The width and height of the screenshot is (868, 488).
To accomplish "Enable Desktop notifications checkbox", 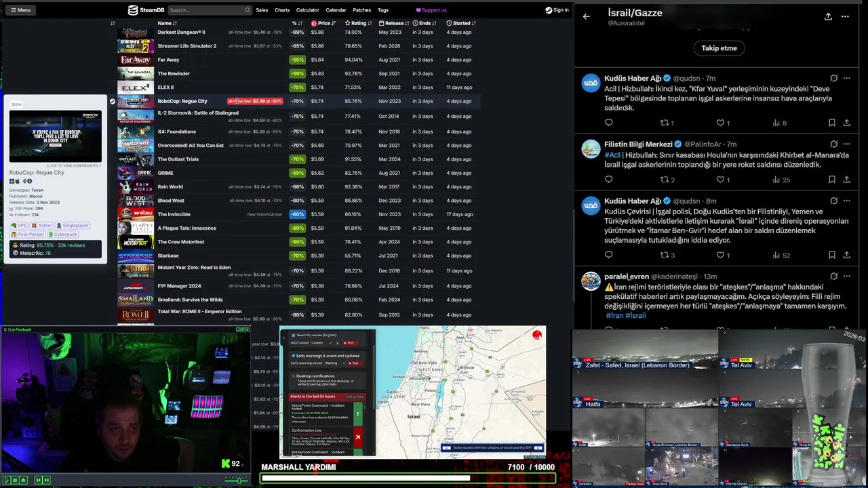I will [293, 375].
